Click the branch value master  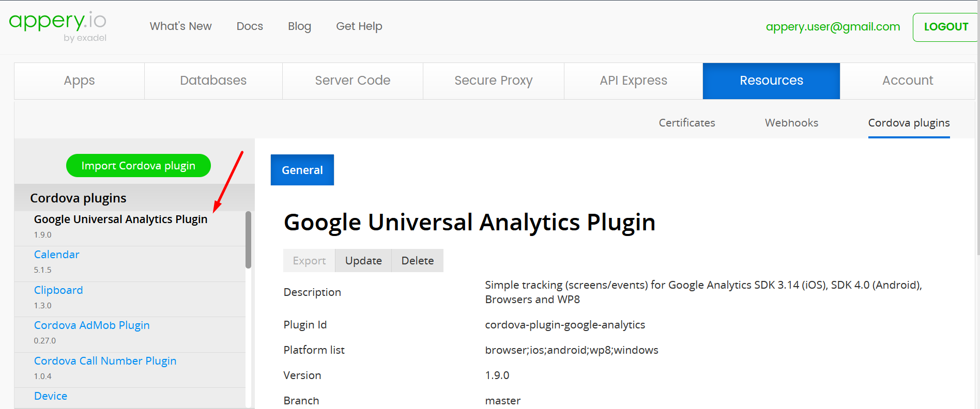503,401
